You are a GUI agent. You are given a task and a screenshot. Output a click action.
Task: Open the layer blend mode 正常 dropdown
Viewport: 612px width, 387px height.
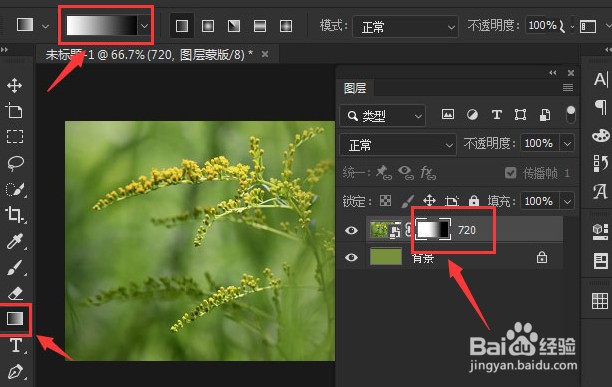(398, 145)
